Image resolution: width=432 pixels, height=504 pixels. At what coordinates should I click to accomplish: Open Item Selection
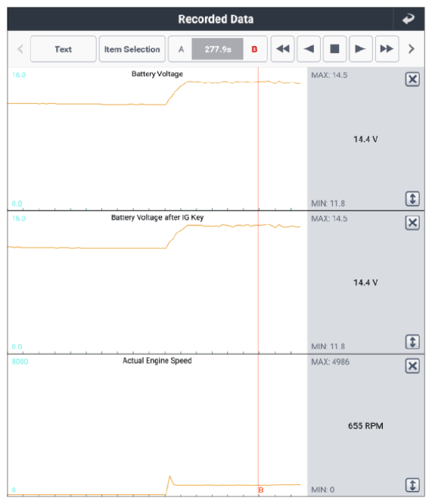132,49
